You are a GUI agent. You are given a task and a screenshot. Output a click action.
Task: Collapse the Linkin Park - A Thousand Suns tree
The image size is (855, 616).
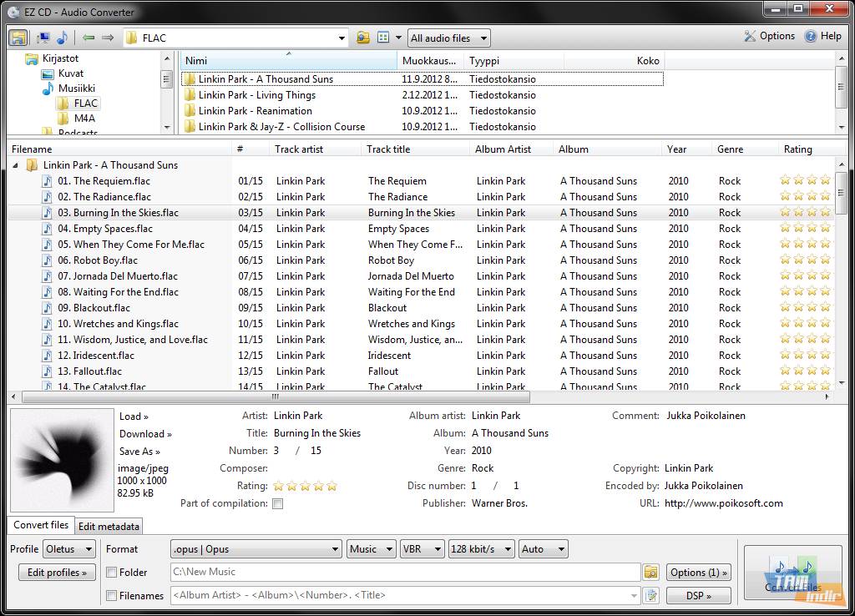16,165
